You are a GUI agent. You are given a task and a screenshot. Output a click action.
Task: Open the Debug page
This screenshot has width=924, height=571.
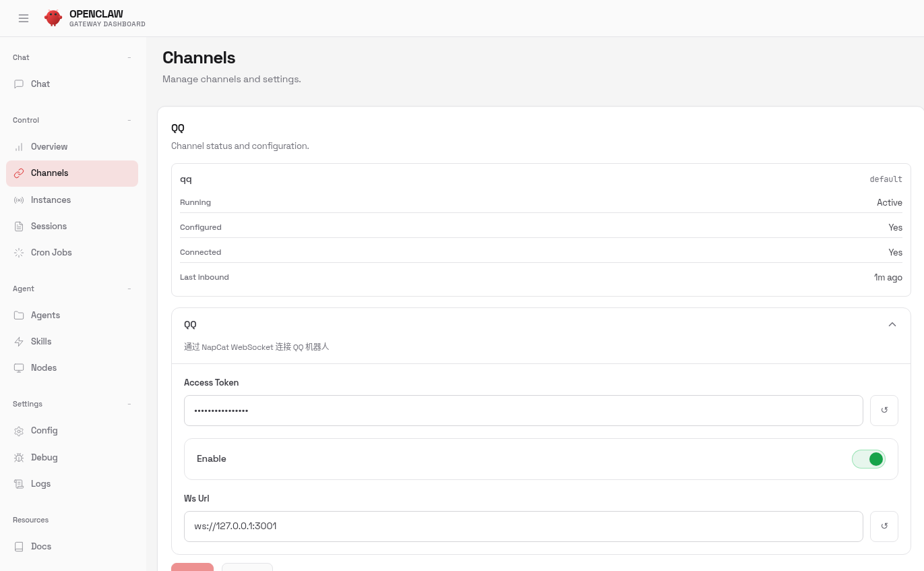(x=72, y=458)
